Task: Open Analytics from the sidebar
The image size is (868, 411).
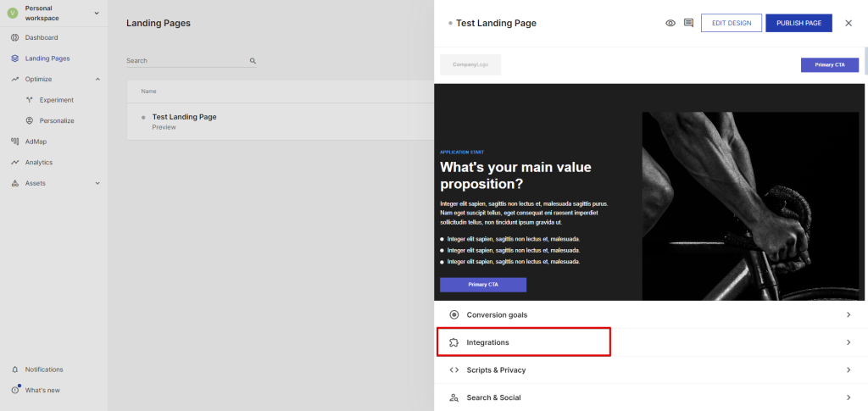Action: pos(38,162)
